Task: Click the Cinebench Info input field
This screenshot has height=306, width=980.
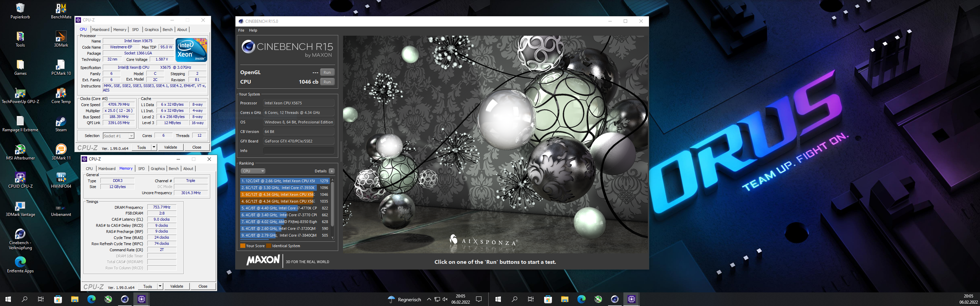Action: (299, 151)
